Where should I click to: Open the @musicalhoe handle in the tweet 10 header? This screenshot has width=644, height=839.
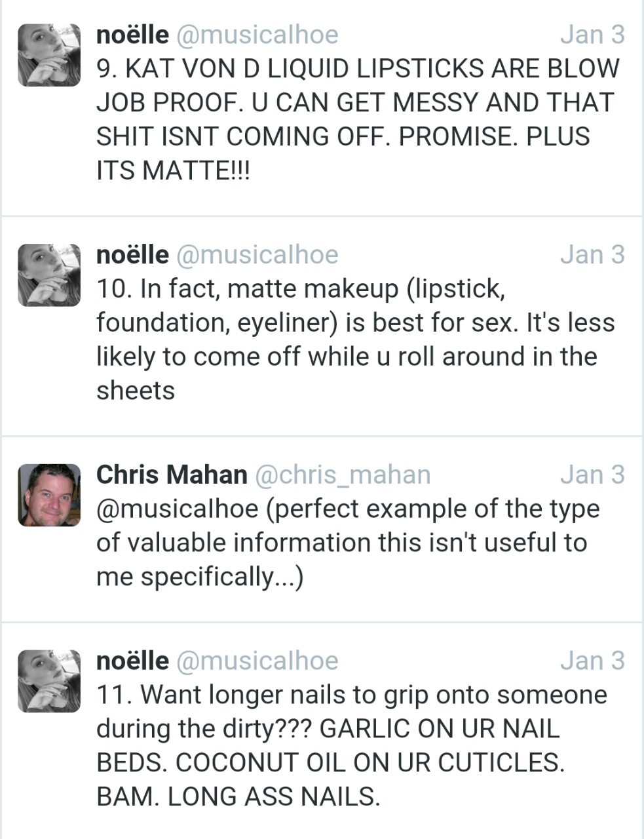[257, 255]
